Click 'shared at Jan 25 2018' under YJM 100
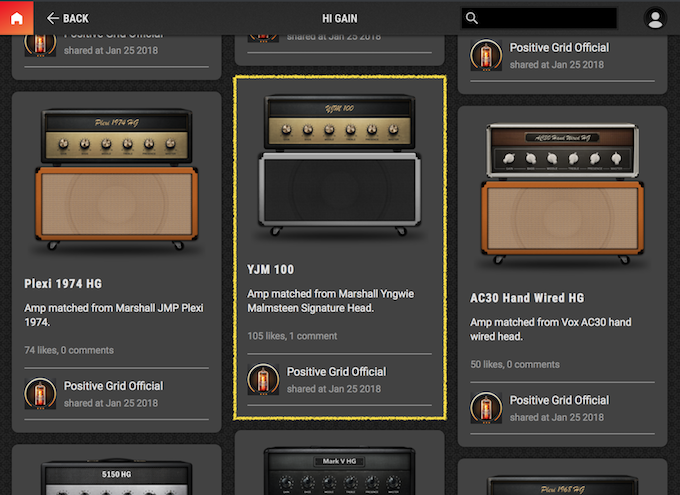Image resolution: width=680 pixels, height=495 pixels. 333,389
